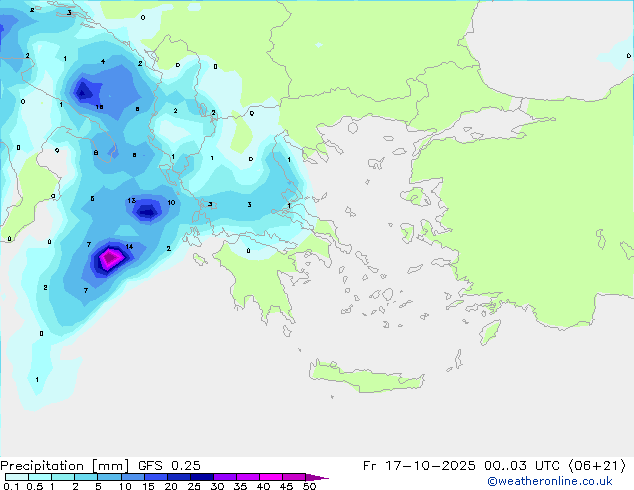Screen dimensions: 634x490
Task: Click the "GFS 0.25" model label
Action: 169,466
